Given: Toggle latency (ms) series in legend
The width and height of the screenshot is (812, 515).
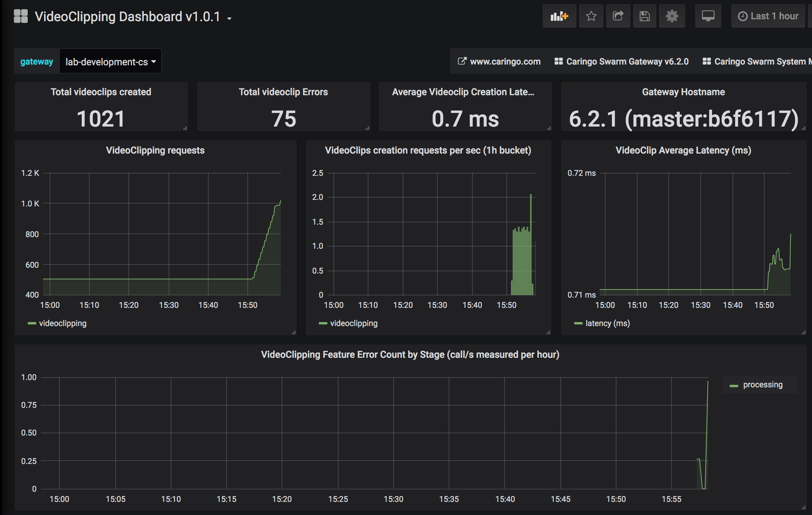Looking at the screenshot, I should 607,324.
